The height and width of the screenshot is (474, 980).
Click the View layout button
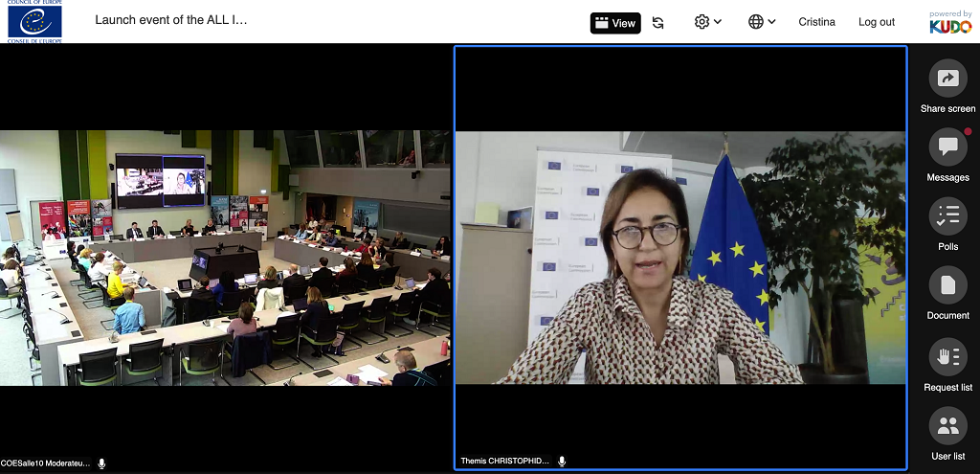[x=614, y=22]
